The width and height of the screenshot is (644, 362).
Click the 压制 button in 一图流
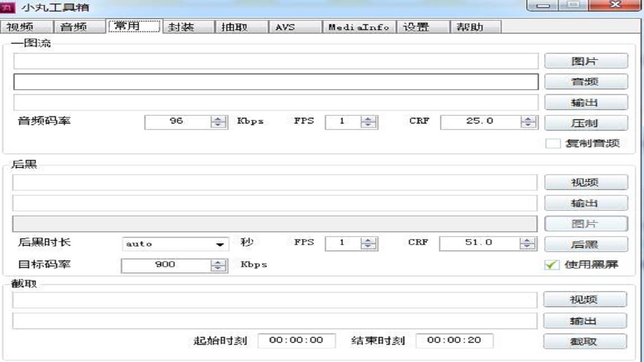point(586,123)
